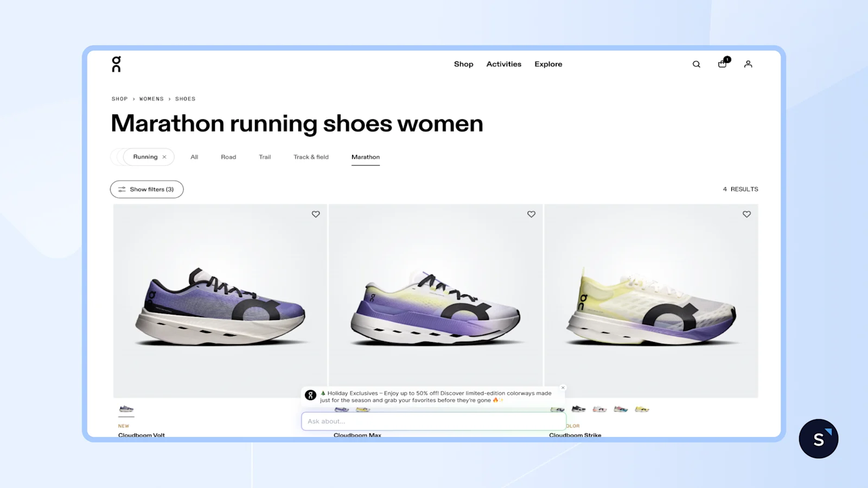Select the Road category tab
The width and height of the screenshot is (868, 488).
pos(228,157)
